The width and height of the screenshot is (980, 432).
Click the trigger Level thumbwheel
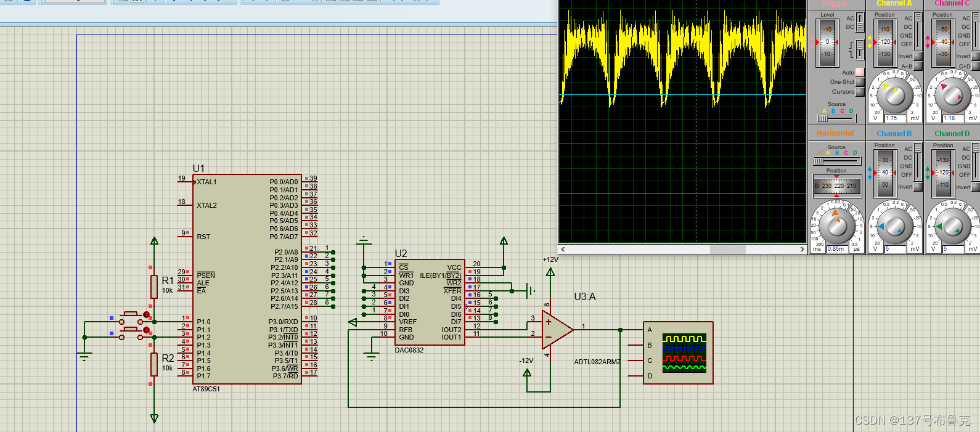click(x=827, y=43)
